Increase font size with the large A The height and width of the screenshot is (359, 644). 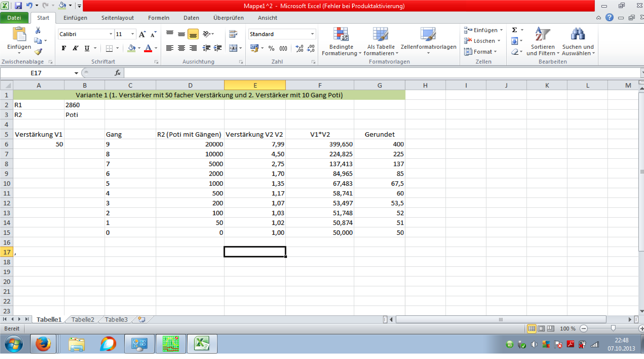(x=142, y=34)
